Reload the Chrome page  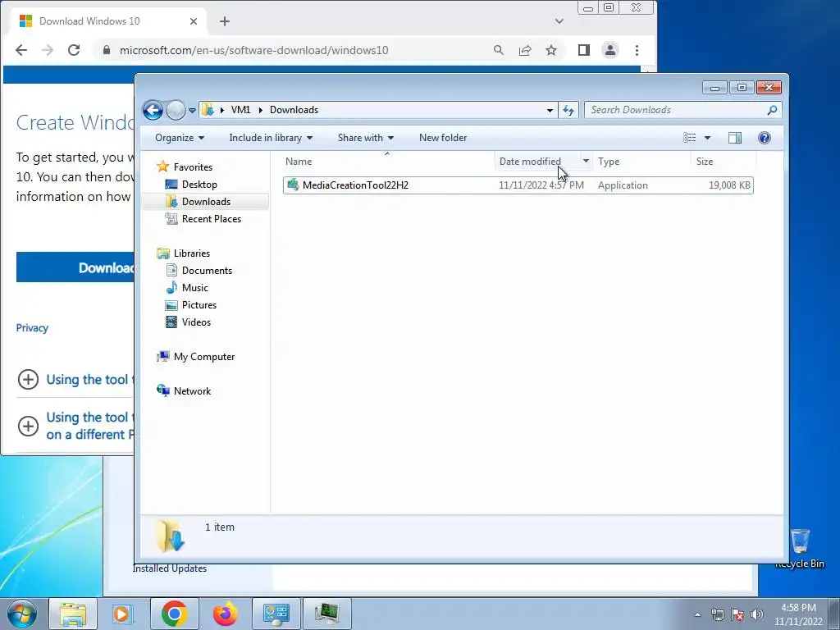coord(74,50)
